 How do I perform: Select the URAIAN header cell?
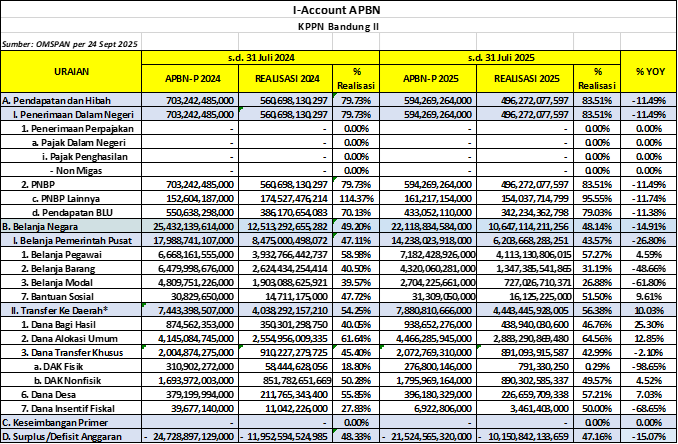point(71,72)
